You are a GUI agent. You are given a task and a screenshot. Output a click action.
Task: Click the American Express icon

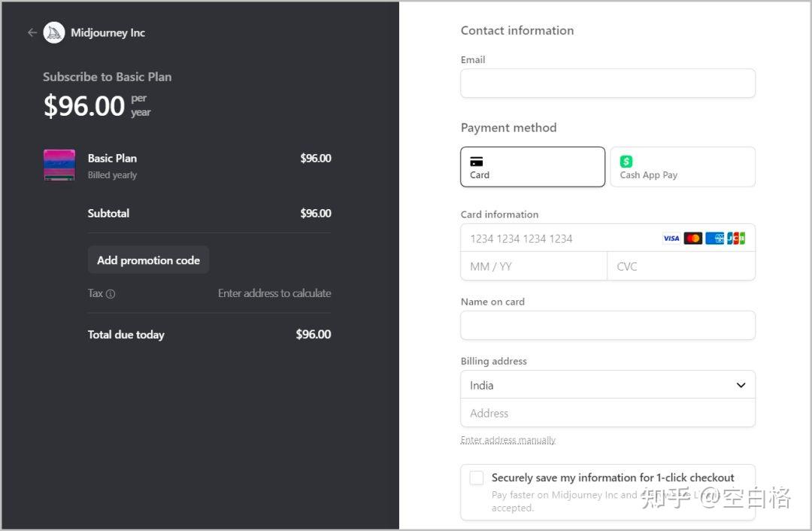pyautogui.click(x=715, y=238)
